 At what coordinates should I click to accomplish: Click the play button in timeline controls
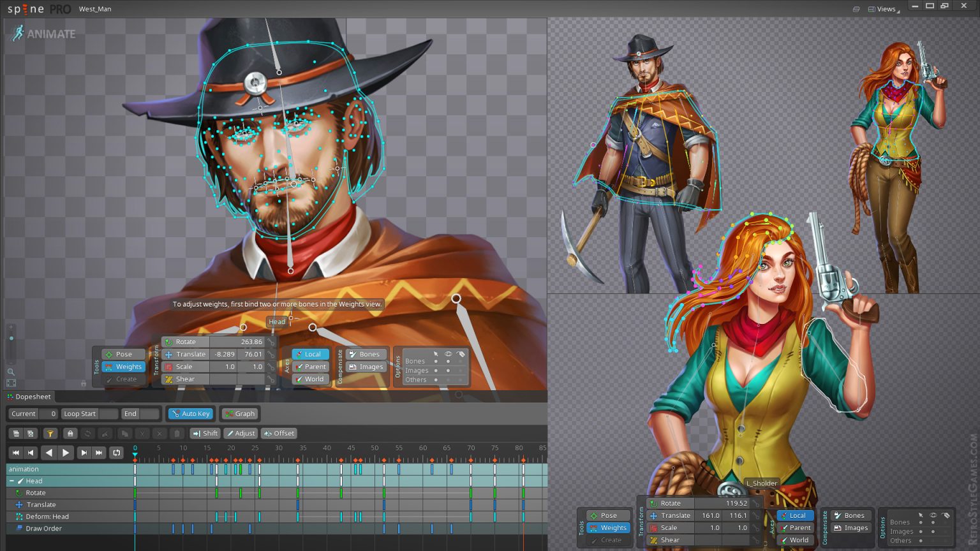pyautogui.click(x=66, y=453)
